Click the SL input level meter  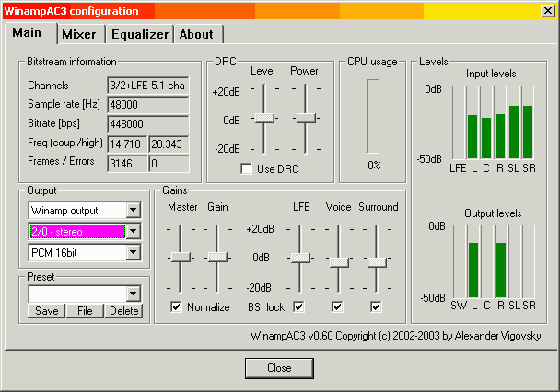point(514,122)
